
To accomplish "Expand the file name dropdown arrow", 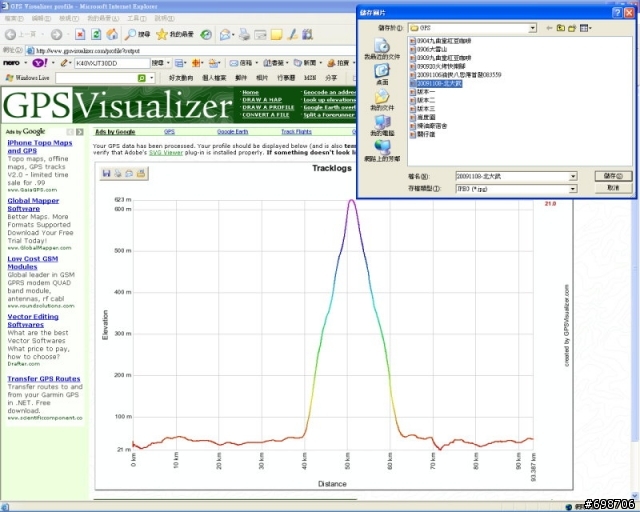I will 573,176.
